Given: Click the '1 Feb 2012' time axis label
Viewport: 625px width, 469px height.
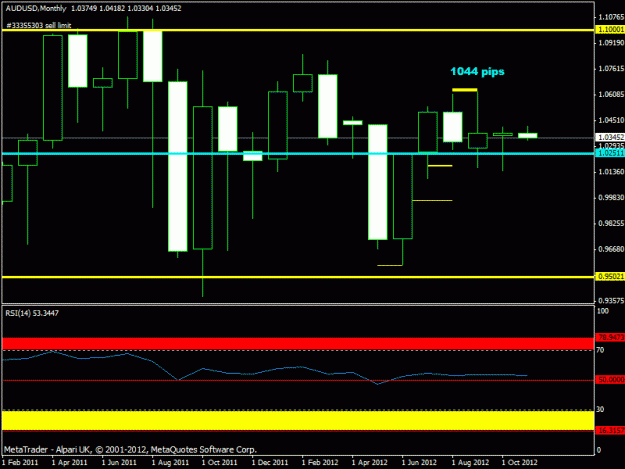Looking at the screenshot, I should (320, 463).
